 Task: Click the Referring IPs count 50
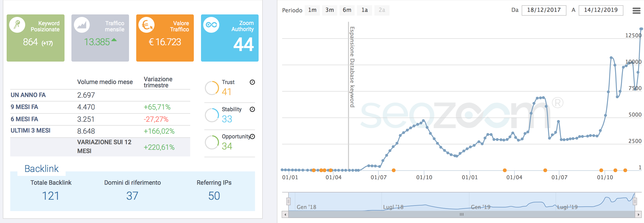214,196
